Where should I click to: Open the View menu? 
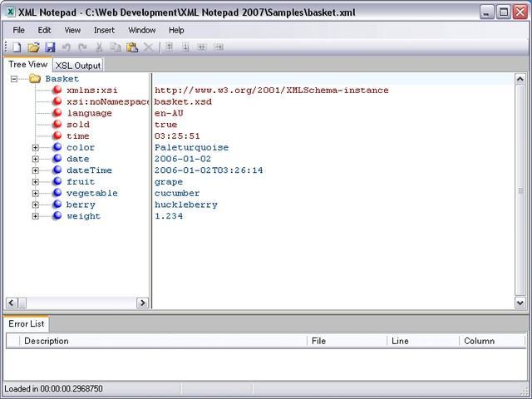72,30
